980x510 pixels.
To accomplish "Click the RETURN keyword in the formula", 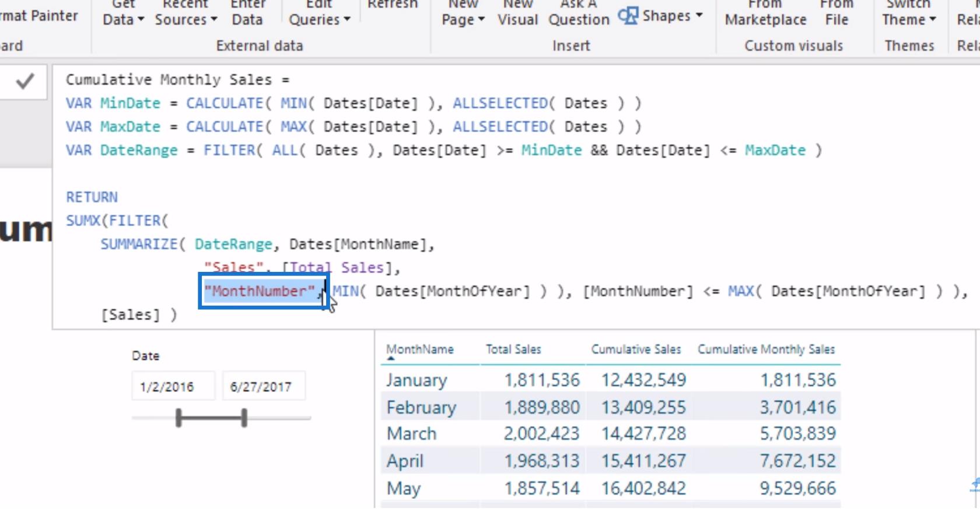I will pos(92,197).
